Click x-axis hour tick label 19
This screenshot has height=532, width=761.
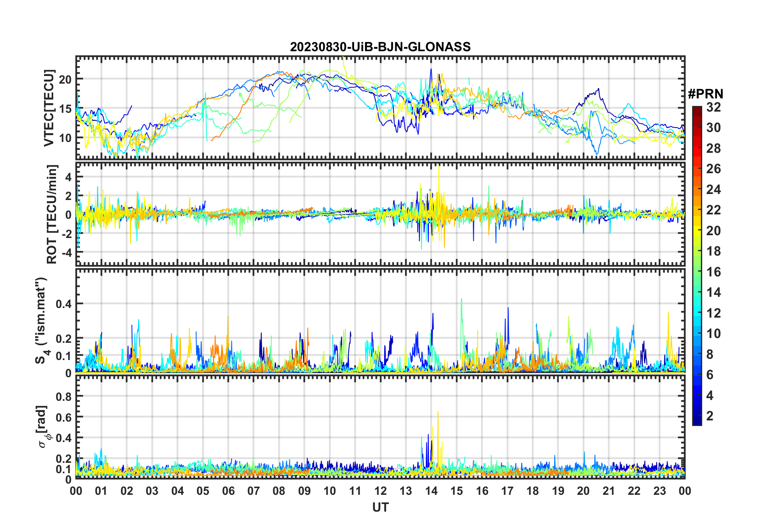(558, 491)
